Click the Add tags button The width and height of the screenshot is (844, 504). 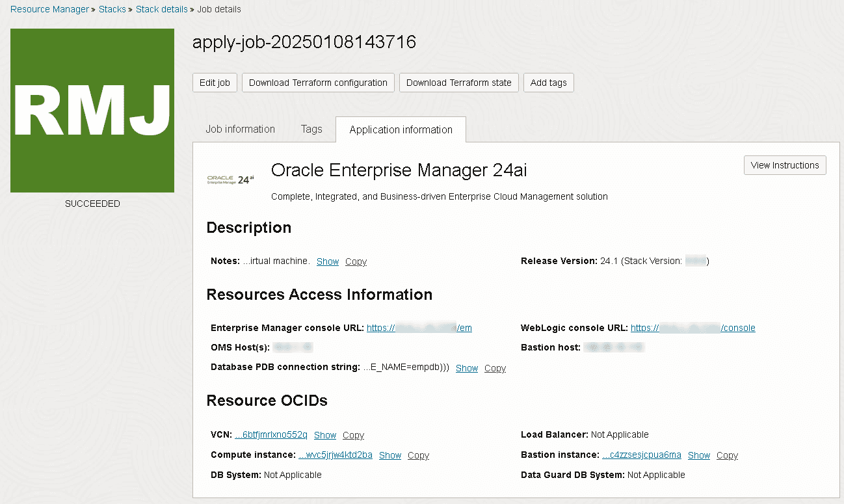coord(549,83)
